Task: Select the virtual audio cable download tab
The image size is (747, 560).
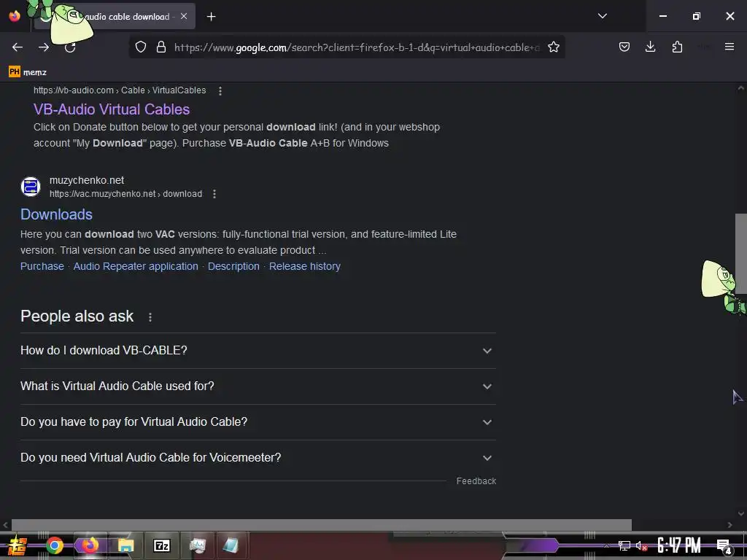Action: pos(115,17)
